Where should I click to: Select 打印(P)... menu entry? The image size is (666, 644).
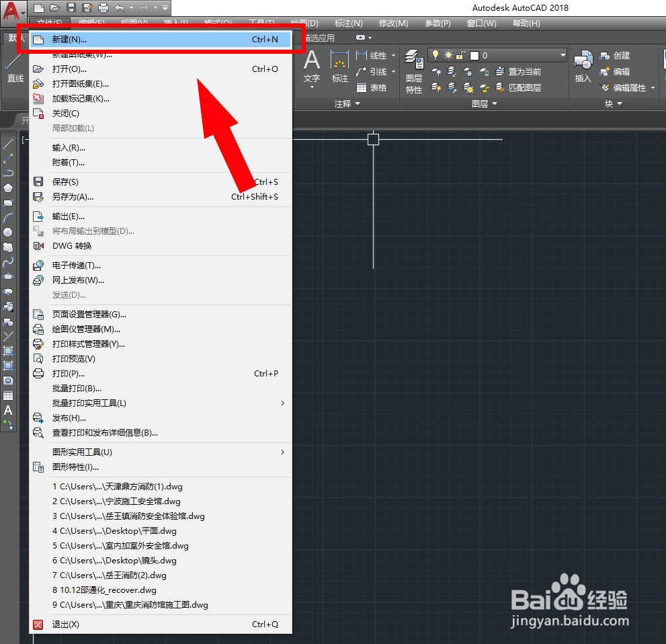coord(161,374)
